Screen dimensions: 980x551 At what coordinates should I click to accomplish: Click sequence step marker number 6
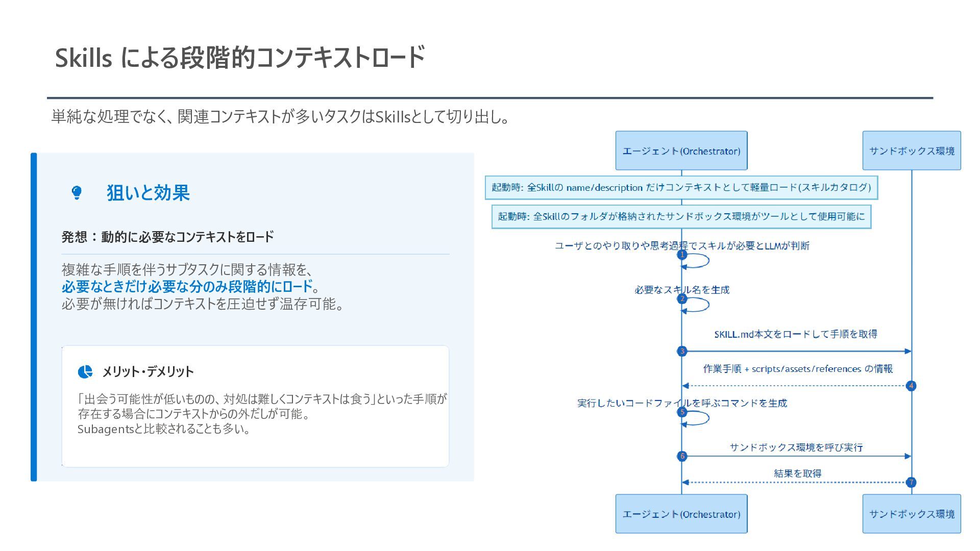682,456
